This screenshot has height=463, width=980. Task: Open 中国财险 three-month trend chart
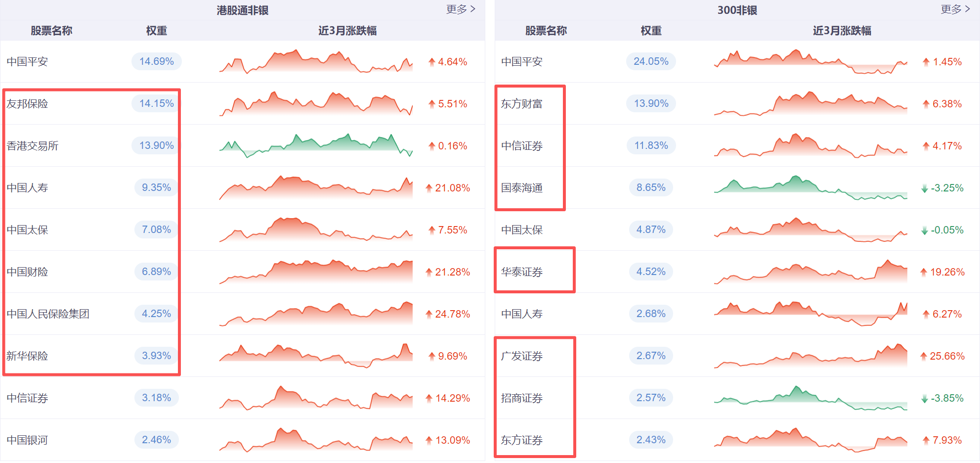pos(316,272)
